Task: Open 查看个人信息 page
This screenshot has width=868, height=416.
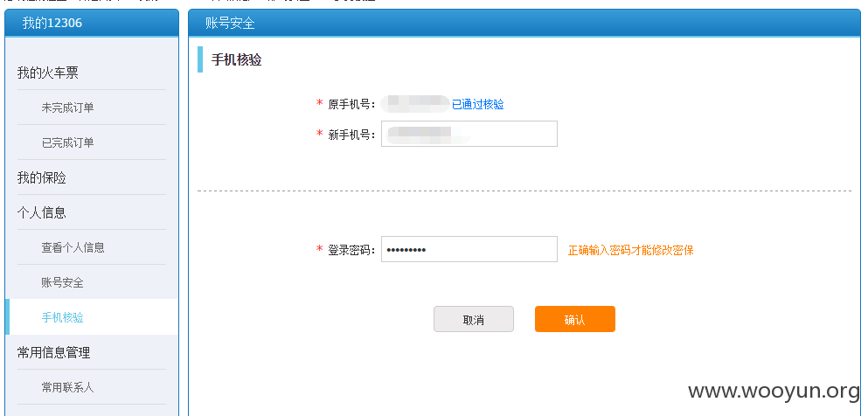Action: tap(73, 248)
